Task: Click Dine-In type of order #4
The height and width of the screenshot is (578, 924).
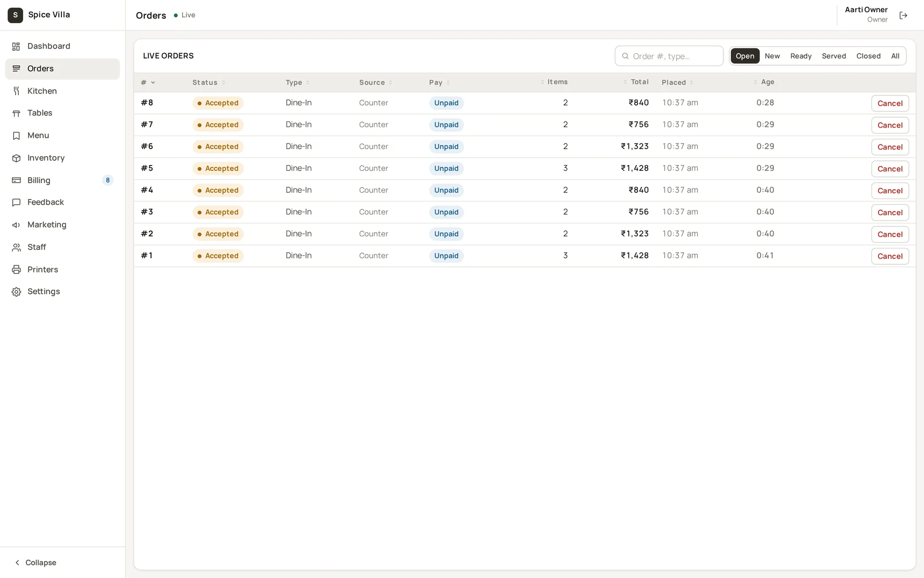Action: (x=299, y=190)
